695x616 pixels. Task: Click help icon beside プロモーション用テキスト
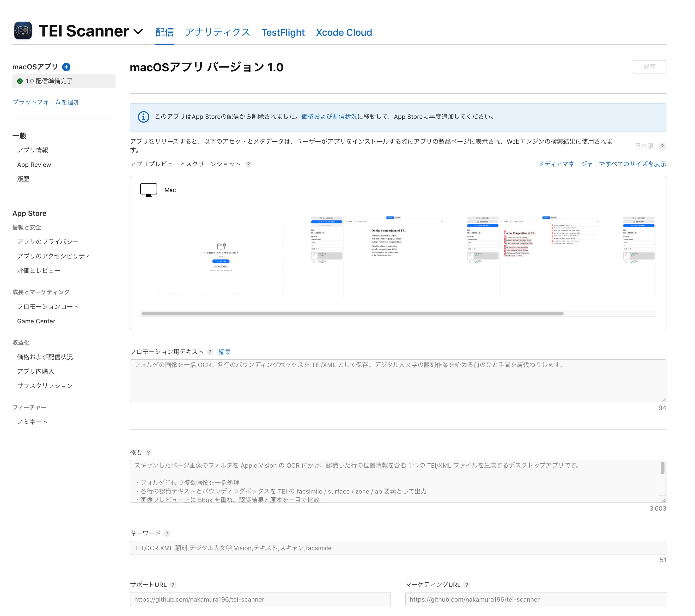(210, 352)
